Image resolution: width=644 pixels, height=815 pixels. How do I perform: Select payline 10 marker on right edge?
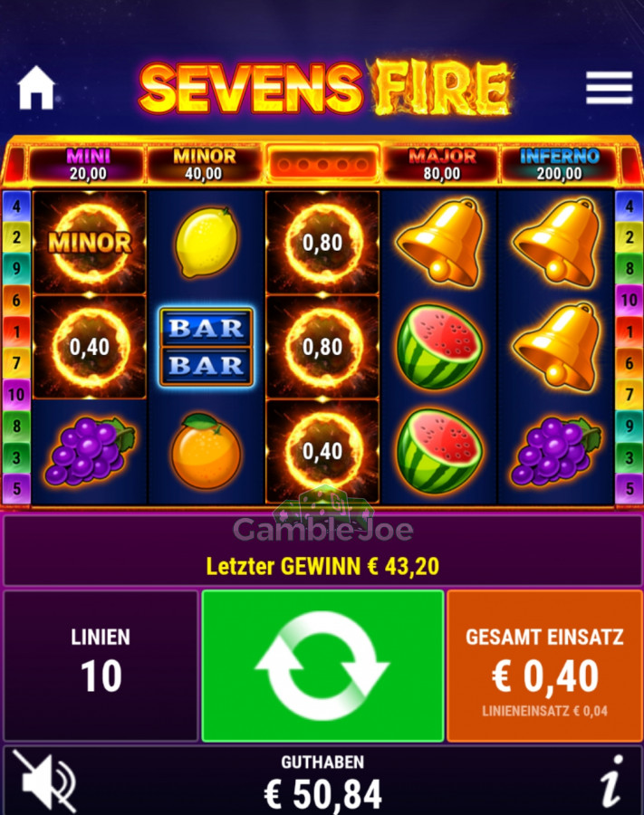pos(629,300)
